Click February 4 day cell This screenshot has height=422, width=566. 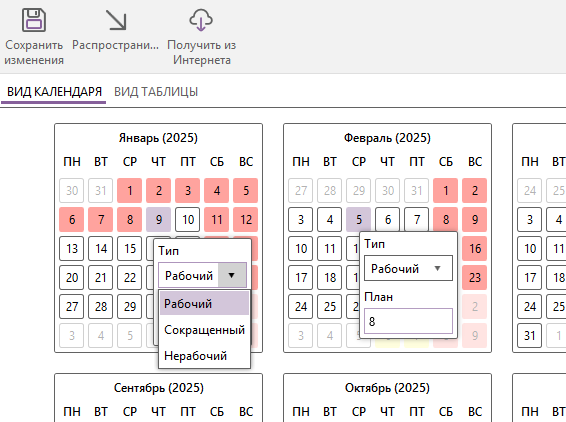(x=330, y=219)
